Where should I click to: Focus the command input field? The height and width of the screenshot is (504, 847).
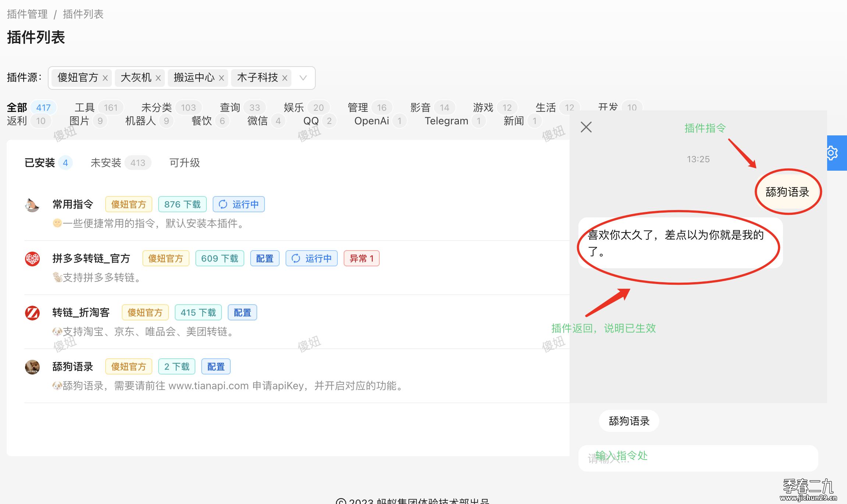coord(698,458)
